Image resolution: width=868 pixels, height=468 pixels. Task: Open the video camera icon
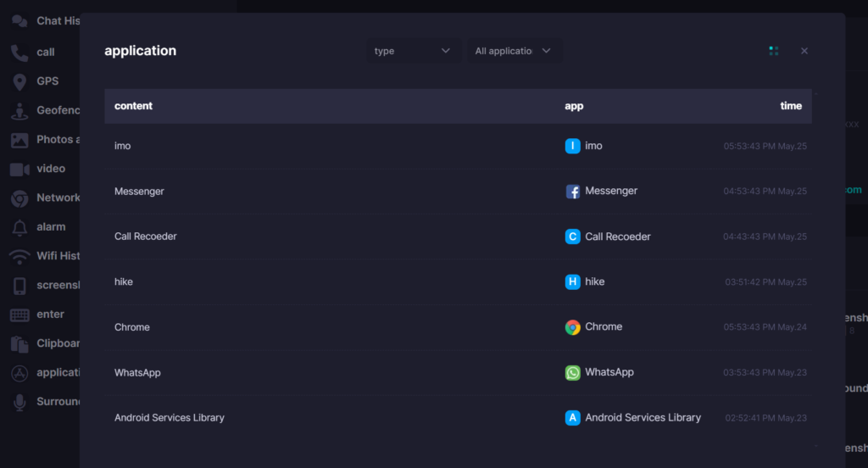[19, 169]
